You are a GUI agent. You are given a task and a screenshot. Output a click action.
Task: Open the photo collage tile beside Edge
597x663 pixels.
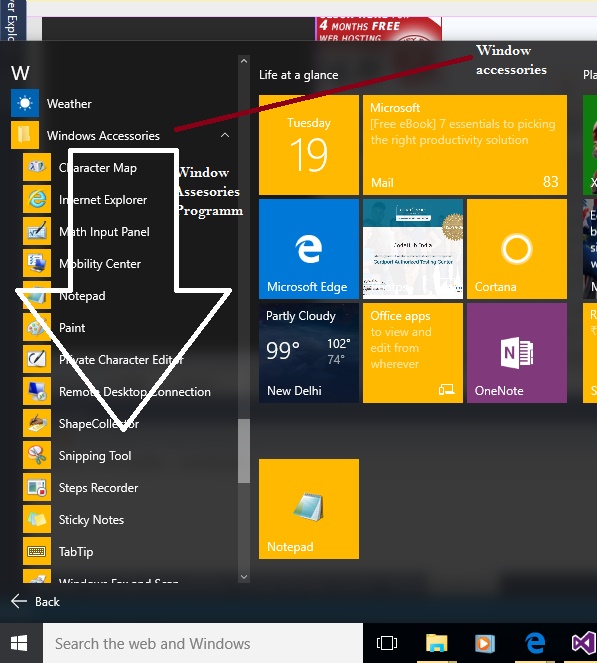click(x=413, y=249)
